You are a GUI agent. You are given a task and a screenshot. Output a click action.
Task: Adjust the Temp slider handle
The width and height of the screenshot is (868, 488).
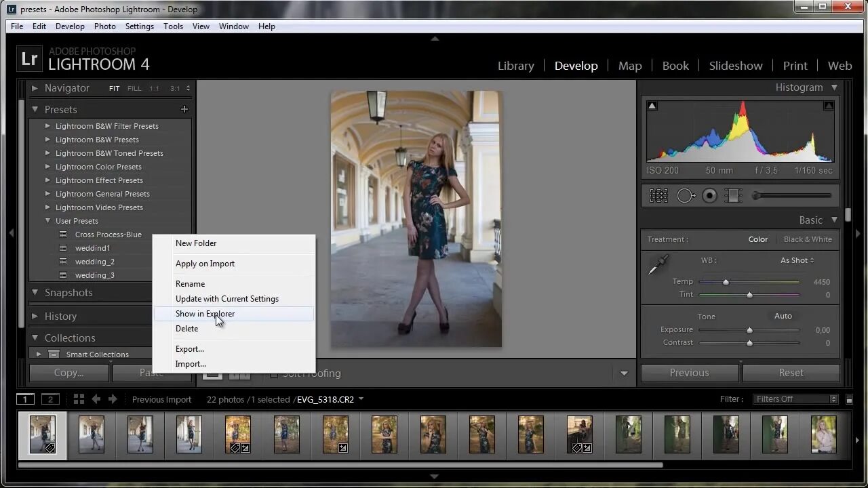tap(726, 281)
